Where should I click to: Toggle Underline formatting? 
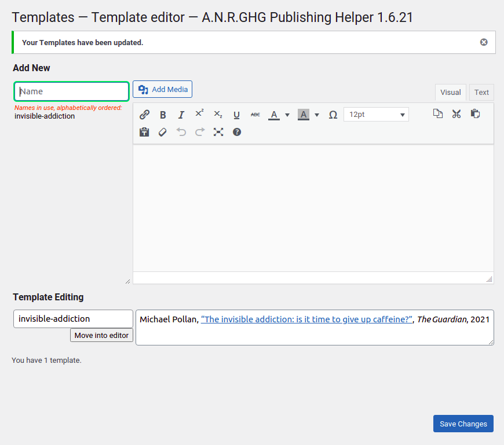[236, 115]
